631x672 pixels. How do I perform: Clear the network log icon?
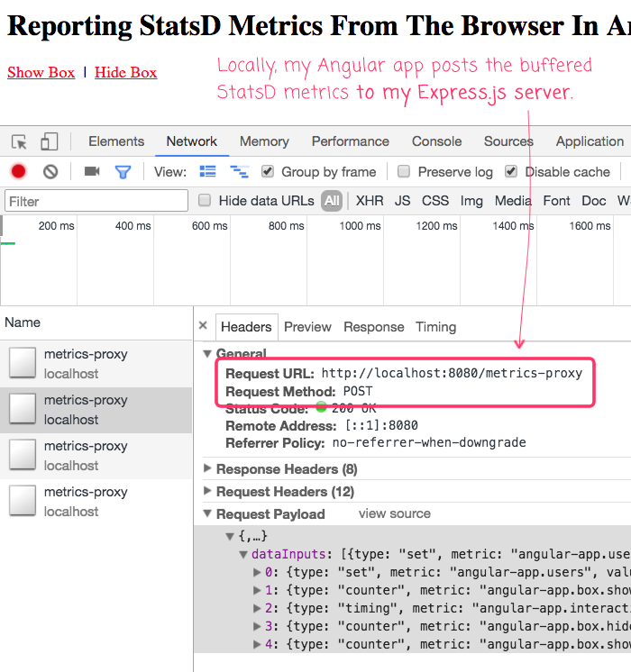(50, 172)
